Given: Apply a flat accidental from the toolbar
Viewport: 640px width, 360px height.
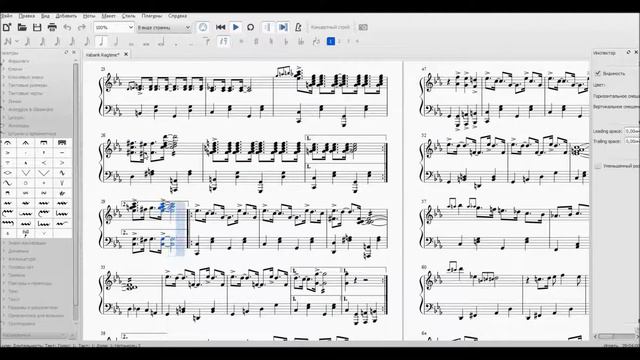Looking at the screenshot, I should point(286,41).
